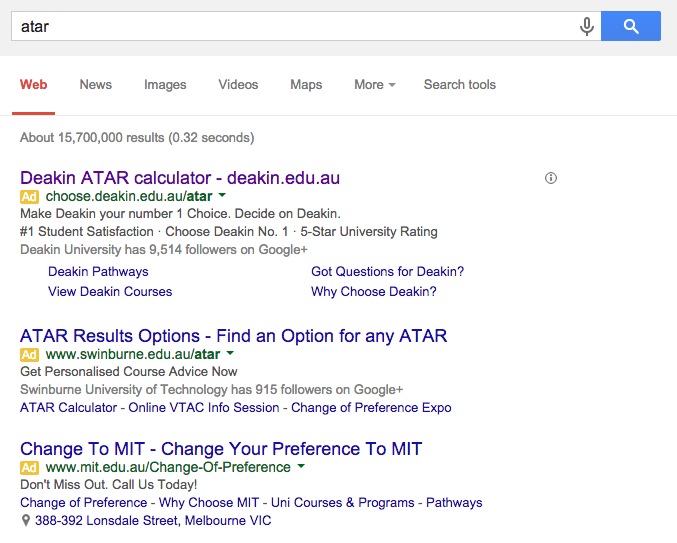677x543 pixels.
Task: Click choose.deakin.edu.au/atar green URL
Action: click(129, 196)
